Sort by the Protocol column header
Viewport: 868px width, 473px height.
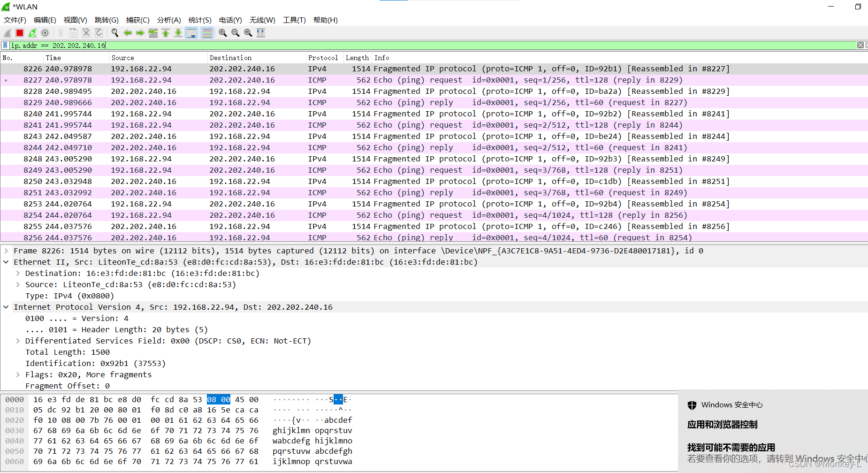coord(325,58)
